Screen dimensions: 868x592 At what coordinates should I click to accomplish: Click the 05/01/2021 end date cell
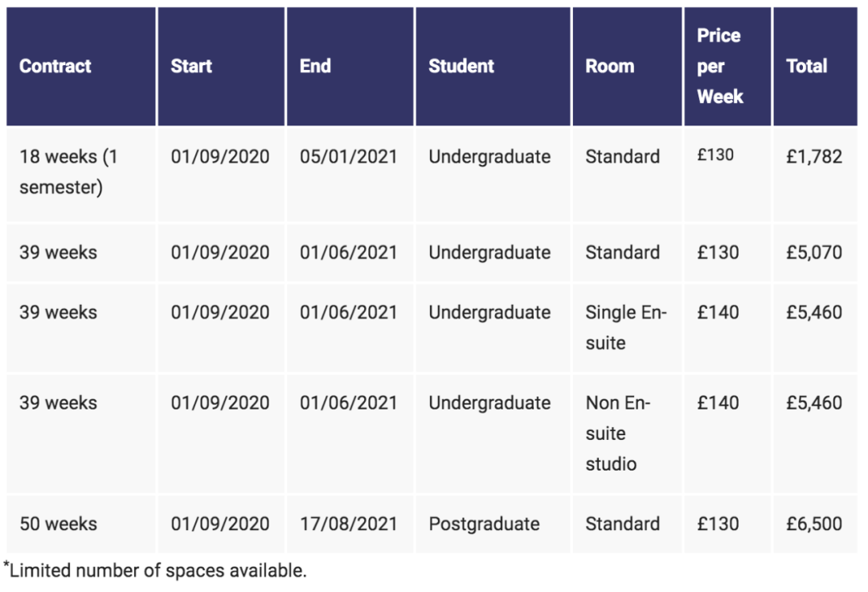[349, 157]
